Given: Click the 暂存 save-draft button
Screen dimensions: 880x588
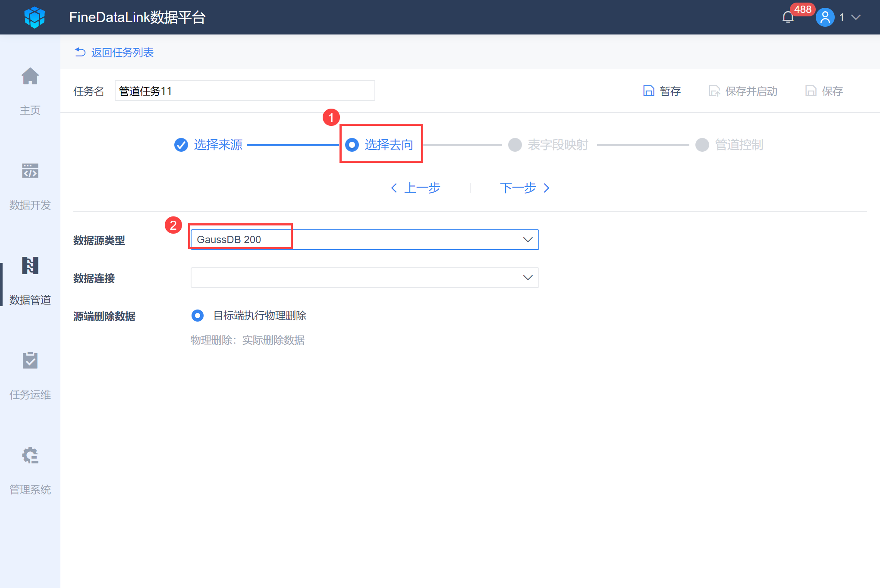Looking at the screenshot, I should (x=662, y=91).
